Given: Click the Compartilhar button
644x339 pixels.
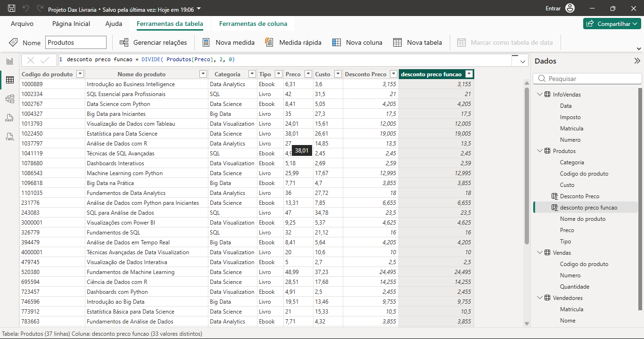Looking at the screenshot, I should tap(612, 24).
